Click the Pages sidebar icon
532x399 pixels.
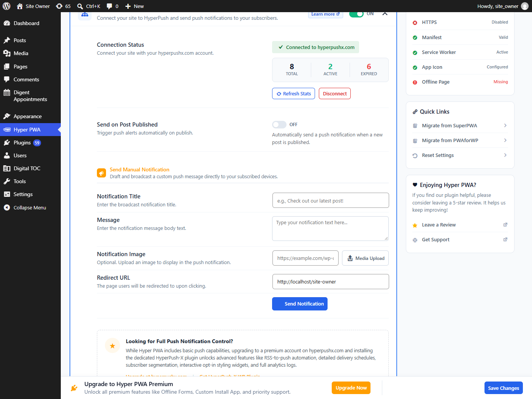7,66
